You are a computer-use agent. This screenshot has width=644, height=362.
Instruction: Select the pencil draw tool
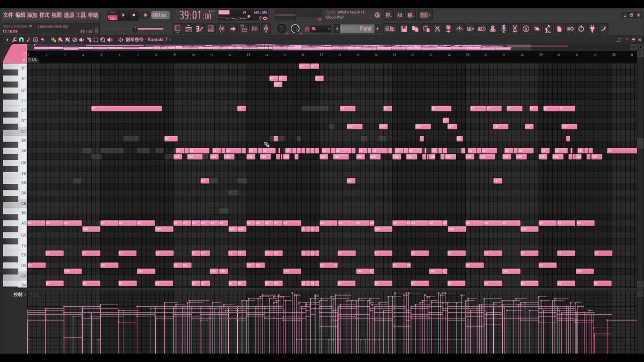tap(54, 40)
